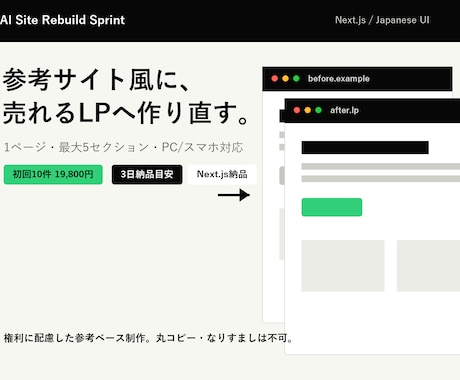The height and width of the screenshot is (380, 460).
Task: Click the AI Site Rebuild Sprint title
Action: click(62, 20)
